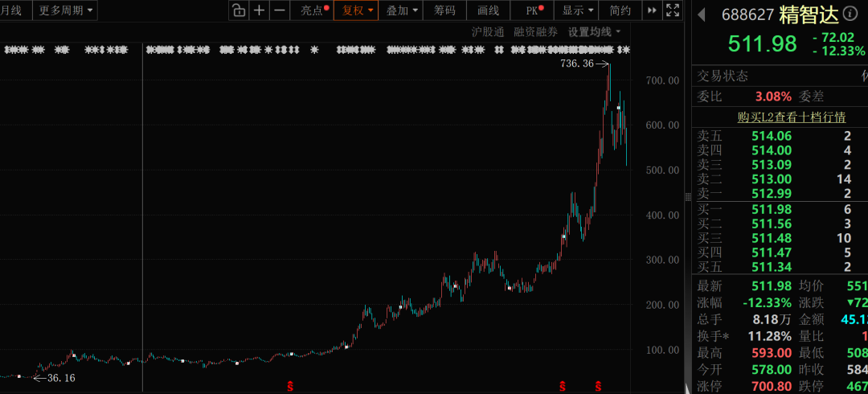This screenshot has height=394, width=868.
Task: Open 画线 drawing tools
Action: coord(488,10)
